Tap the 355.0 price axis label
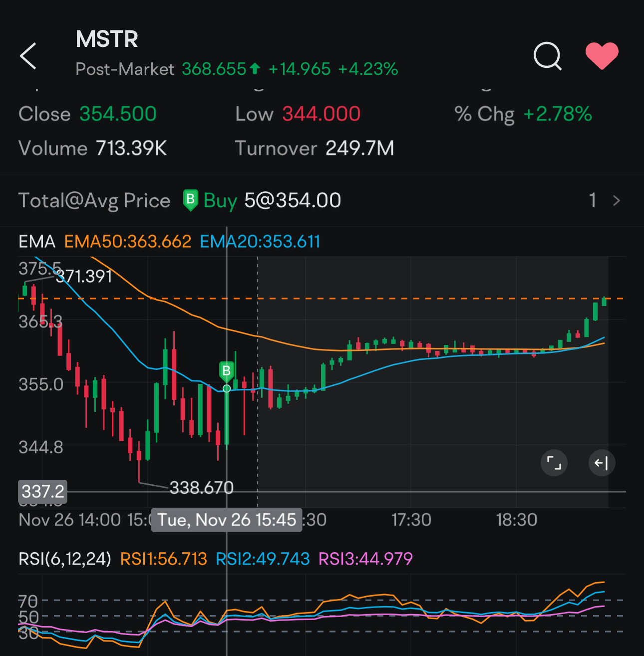The image size is (644, 656). click(41, 384)
